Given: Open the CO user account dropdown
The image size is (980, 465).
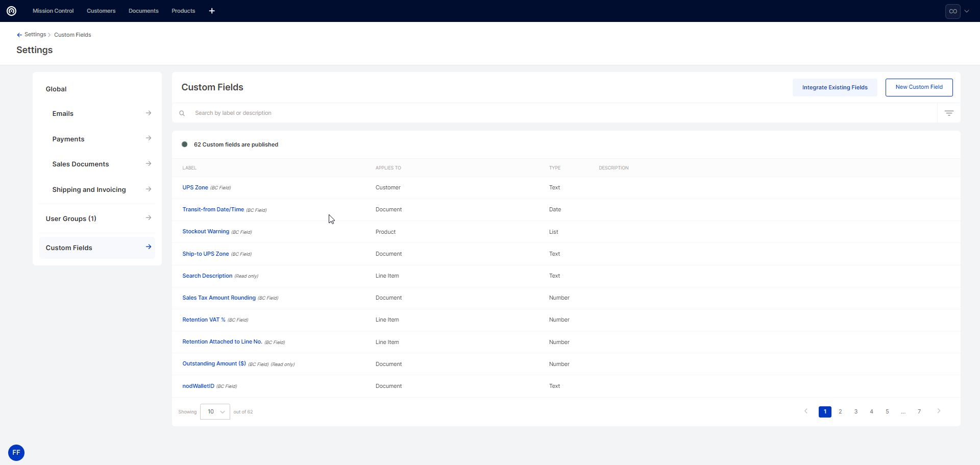Looking at the screenshot, I should [958, 11].
